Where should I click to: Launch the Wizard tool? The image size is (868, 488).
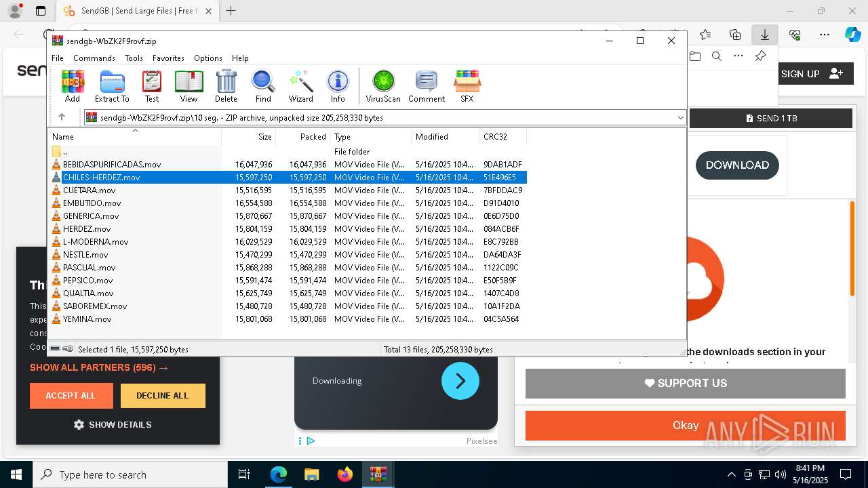pyautogui.click(x=300, y=86)
